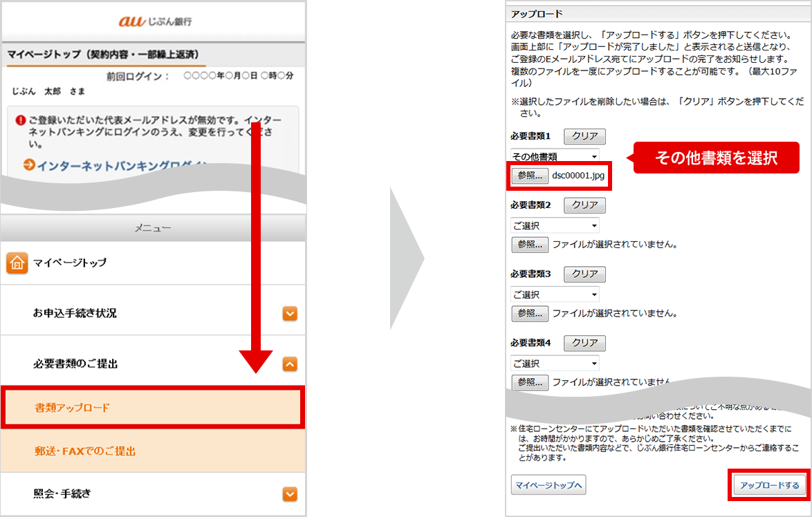Select the 書類アップロード menu item
The height and width of the screenshot is (517, 812).
pos(152,408)
